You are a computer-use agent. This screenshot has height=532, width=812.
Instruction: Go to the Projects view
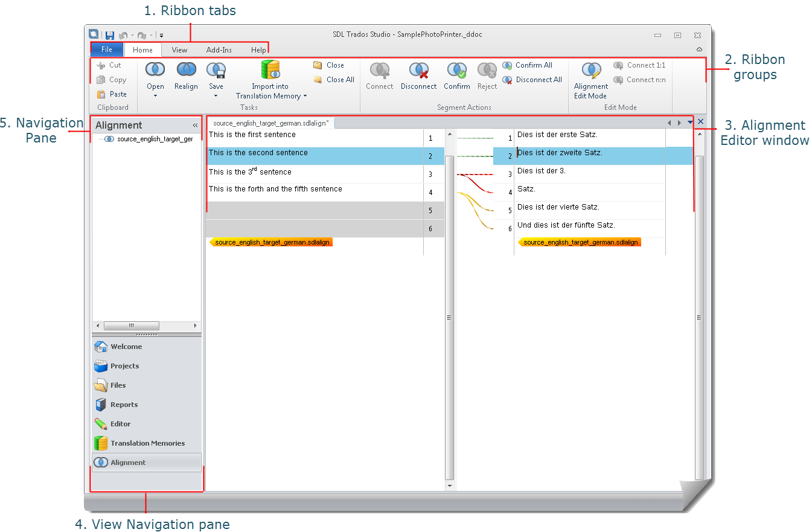(x=147, y=366)
